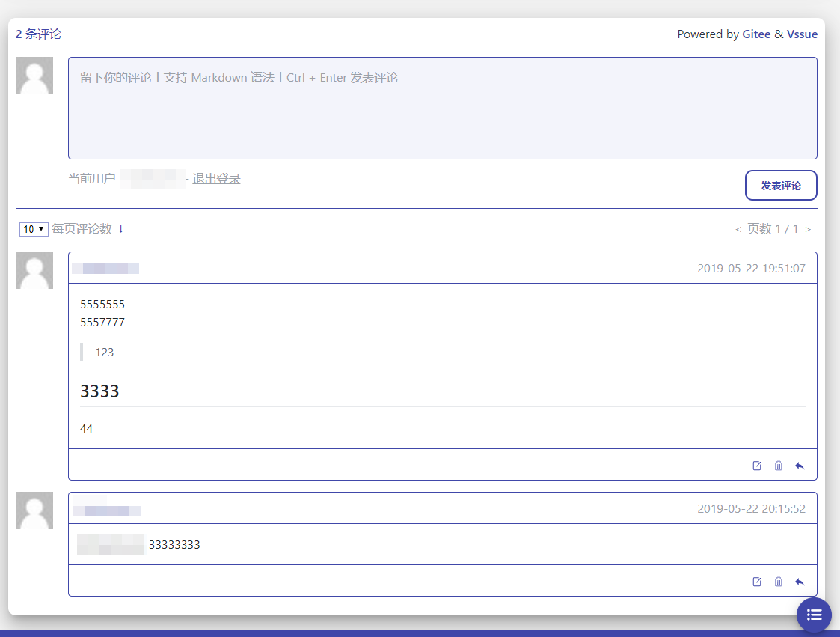840x637 pixels.
Task: Click the text 33333333
Action: [x=174, y=545]
